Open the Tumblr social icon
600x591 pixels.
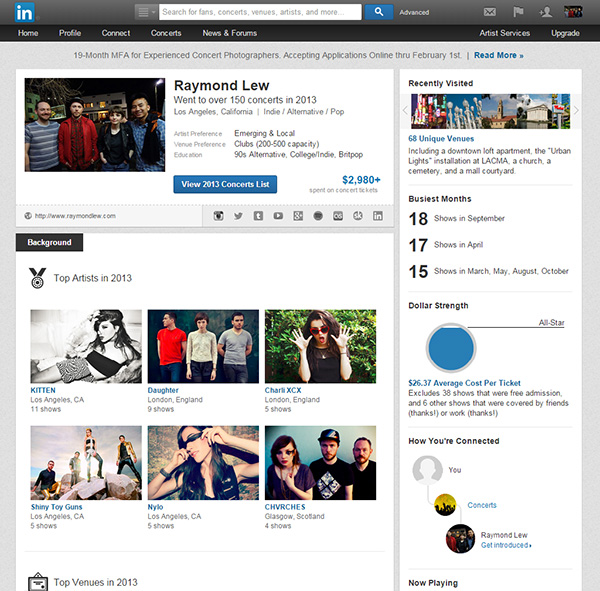coord(258,216)
